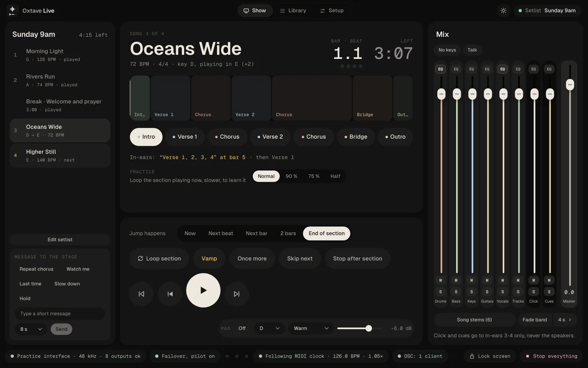Go to previous section transport icon
Image resolution: width=588 pixels, height=368 pixels.
[170, 294]
